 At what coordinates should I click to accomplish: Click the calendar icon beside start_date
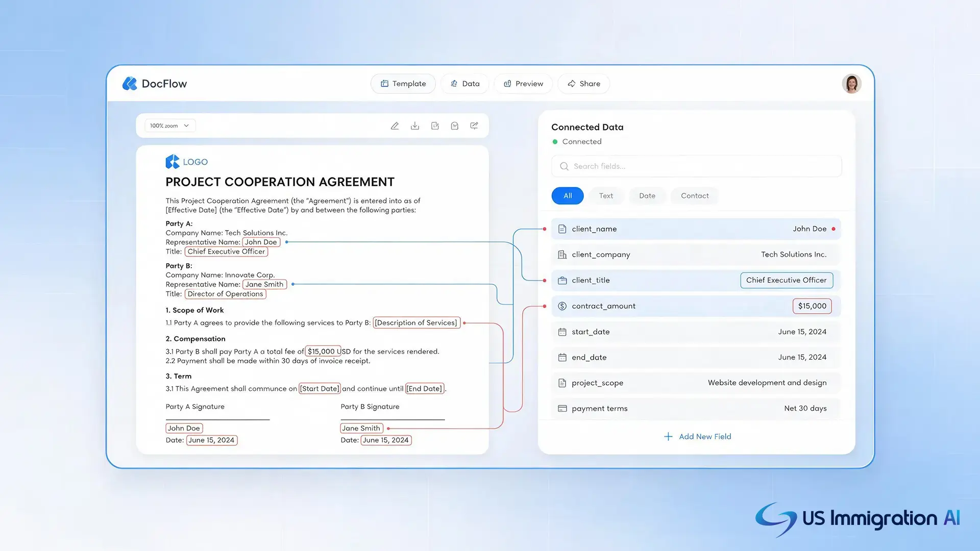point(562,332)
